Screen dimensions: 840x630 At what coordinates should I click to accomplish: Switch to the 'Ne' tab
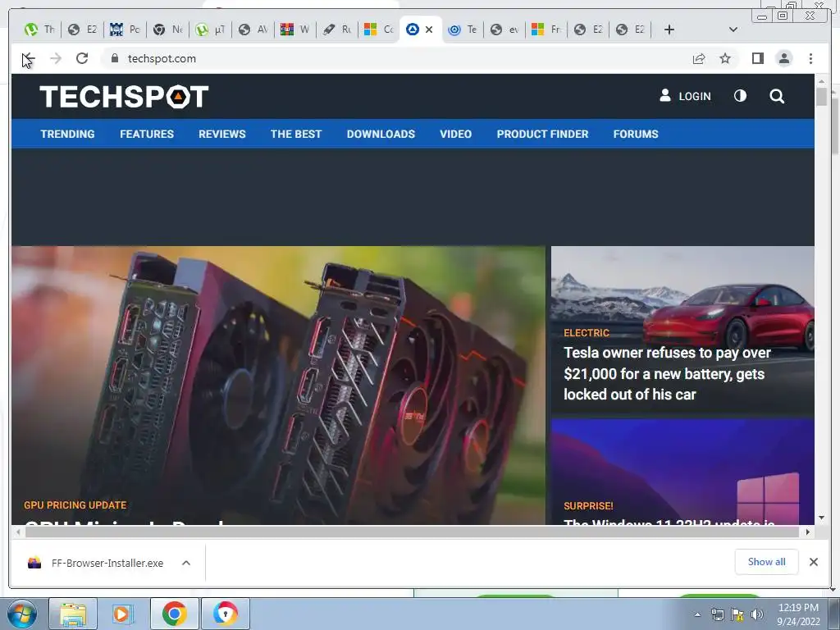click(167, 30)
